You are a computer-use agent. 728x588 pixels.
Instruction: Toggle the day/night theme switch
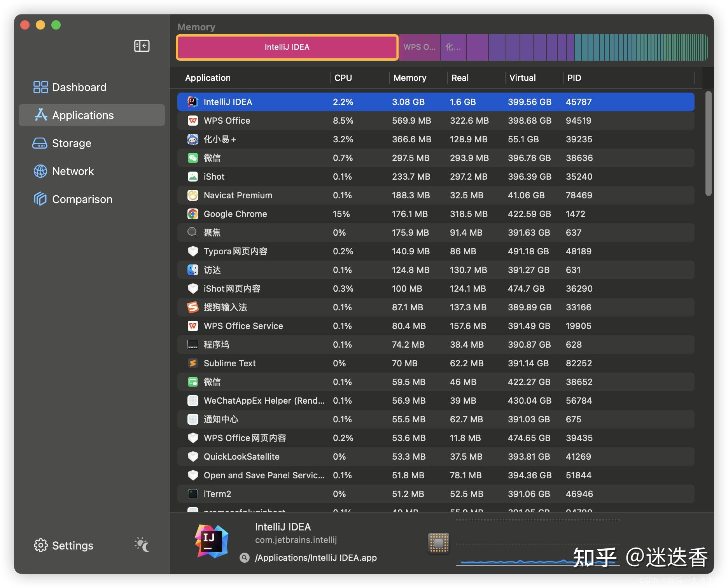point(142,546)
